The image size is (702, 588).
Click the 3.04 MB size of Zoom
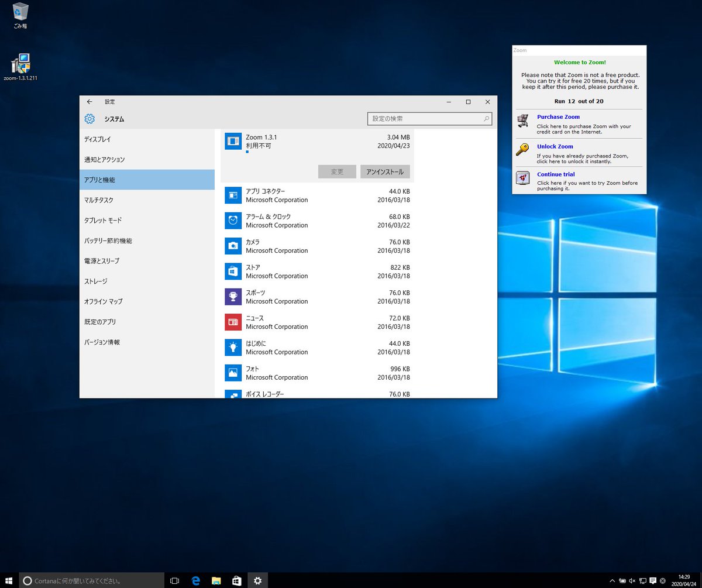tap(398, 137)
